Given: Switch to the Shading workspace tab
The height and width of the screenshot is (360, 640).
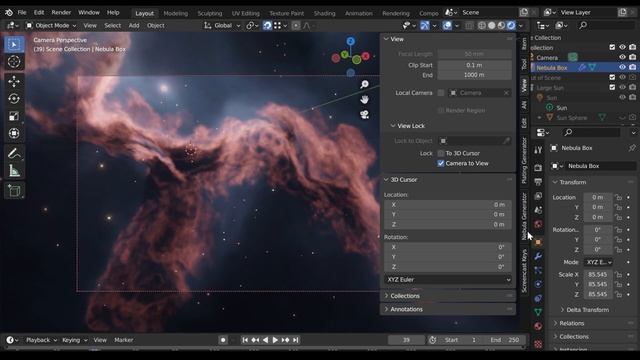Looking at the screenshot, I should pos(324,13).
